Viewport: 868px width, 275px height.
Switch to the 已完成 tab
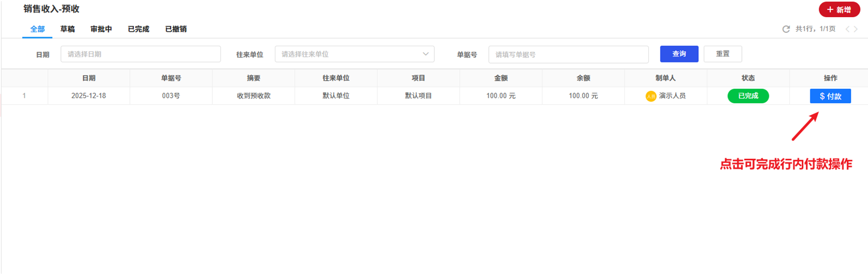138,29
